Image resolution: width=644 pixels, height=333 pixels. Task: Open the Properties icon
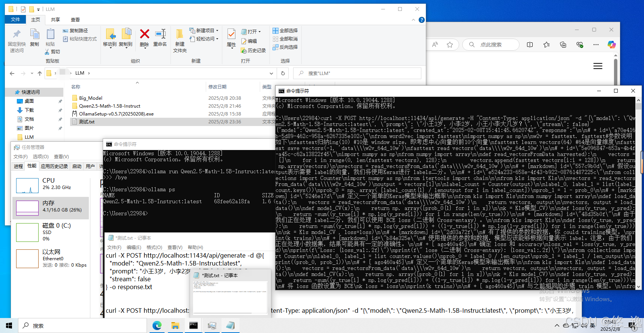231,34
